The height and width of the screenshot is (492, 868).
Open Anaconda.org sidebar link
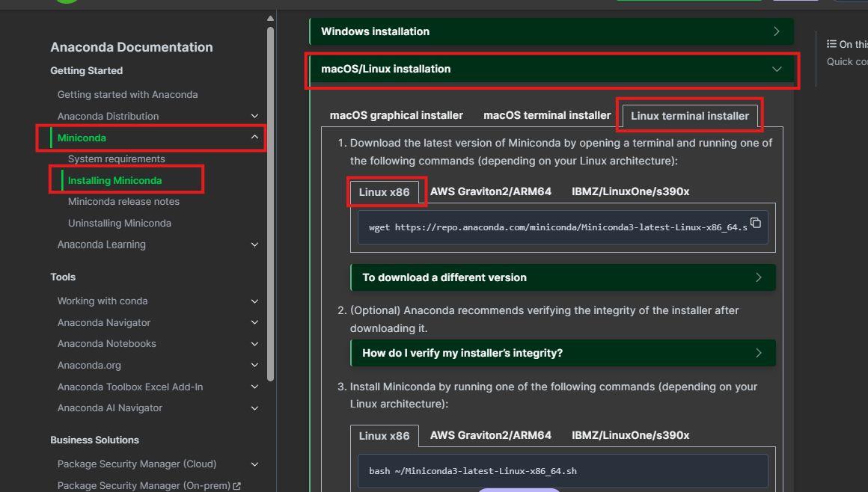[89, 366]
